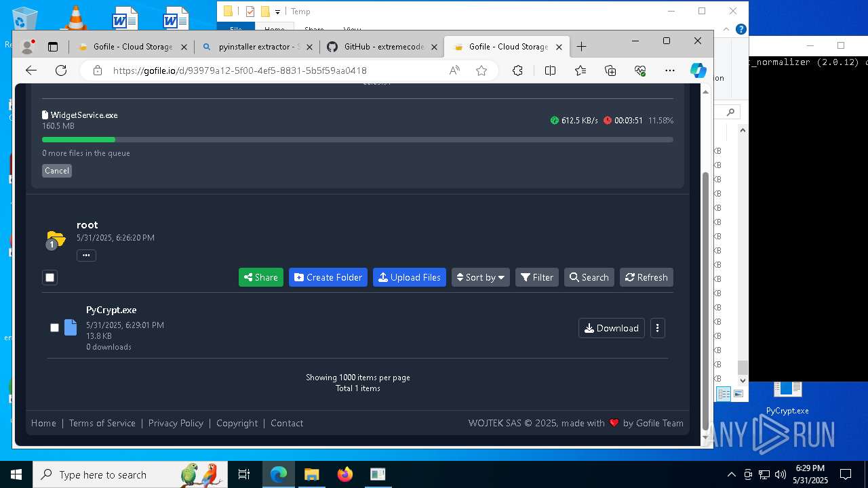This screenshot has width=868, height=488.
Task: Open File Explorer from taskbar
Action: click(x=311, y=474)
